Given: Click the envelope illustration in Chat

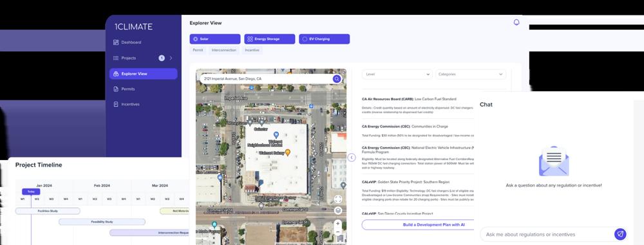Looking at the screenshot, I should click(554, 161).
